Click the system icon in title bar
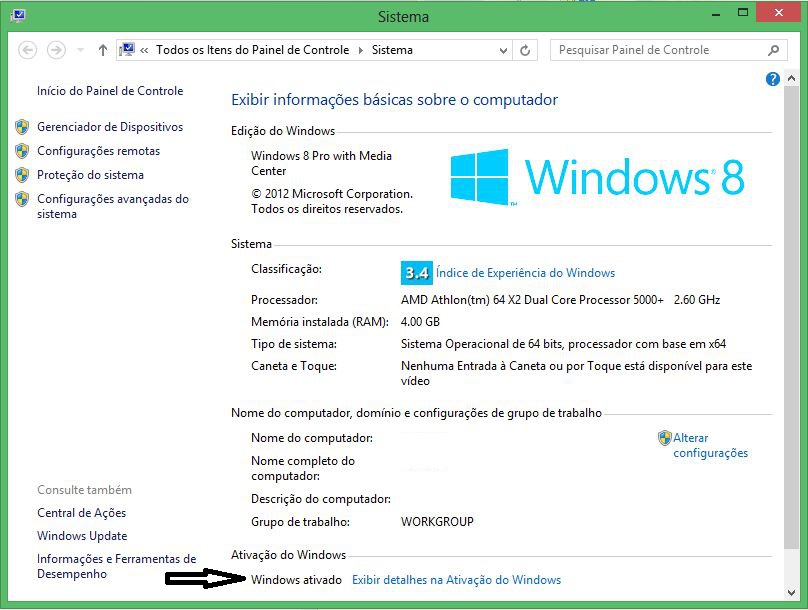This screenshot has height=610, width=808. click(x=17, y=16)
